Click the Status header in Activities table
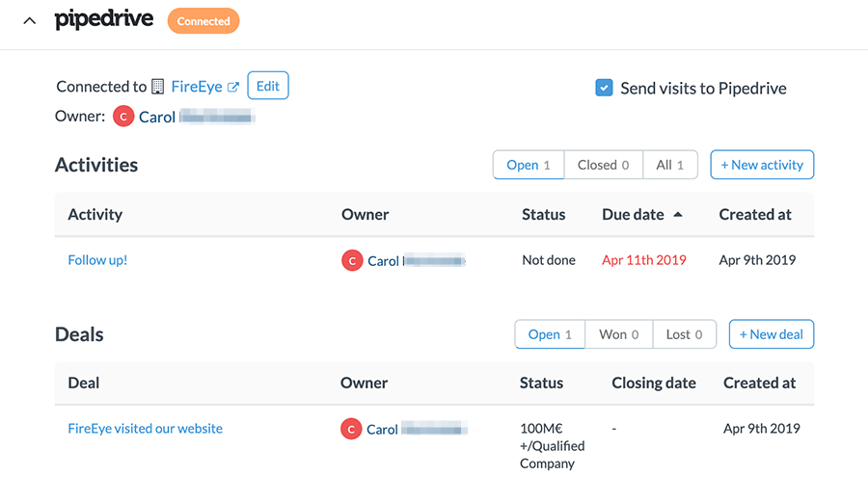Screen dimensions: 868x502 544,215
